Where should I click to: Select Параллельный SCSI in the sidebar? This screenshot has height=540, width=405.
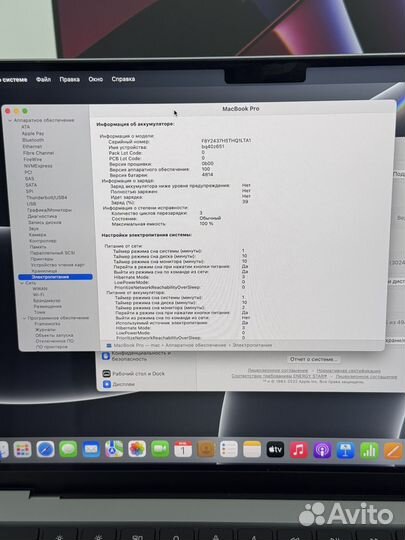coord(52,253)
